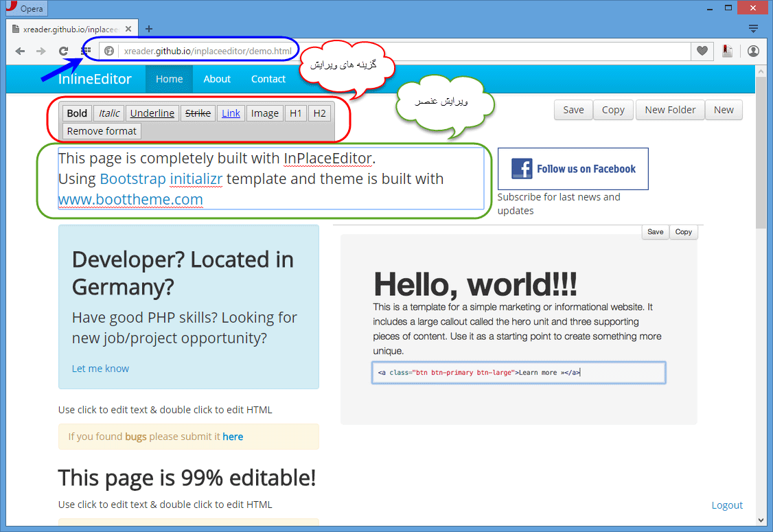The width and height of the screenshot is (773, 532).
Task: Click Remove format button
Action: 102,131
